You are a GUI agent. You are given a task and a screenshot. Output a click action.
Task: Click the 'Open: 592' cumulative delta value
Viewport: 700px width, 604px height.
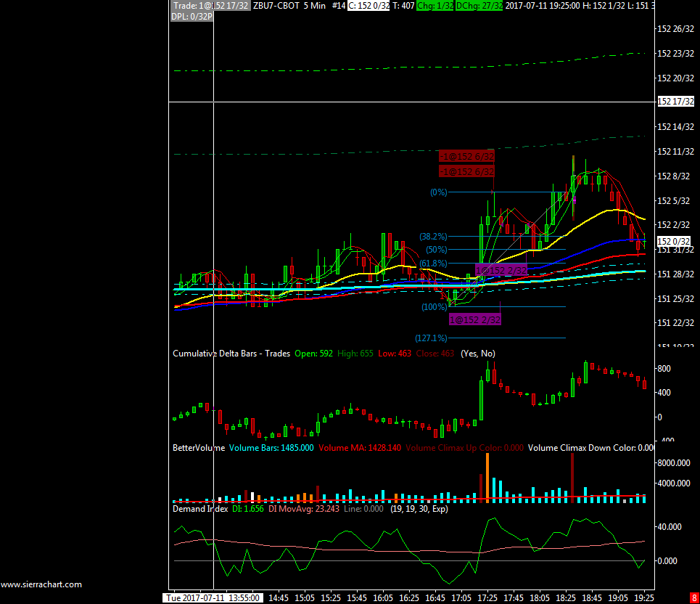(x=313, y=354)
